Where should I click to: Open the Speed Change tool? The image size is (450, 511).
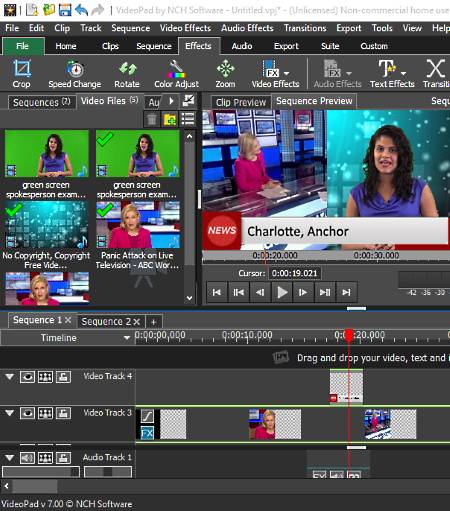[x=75, y=73]
